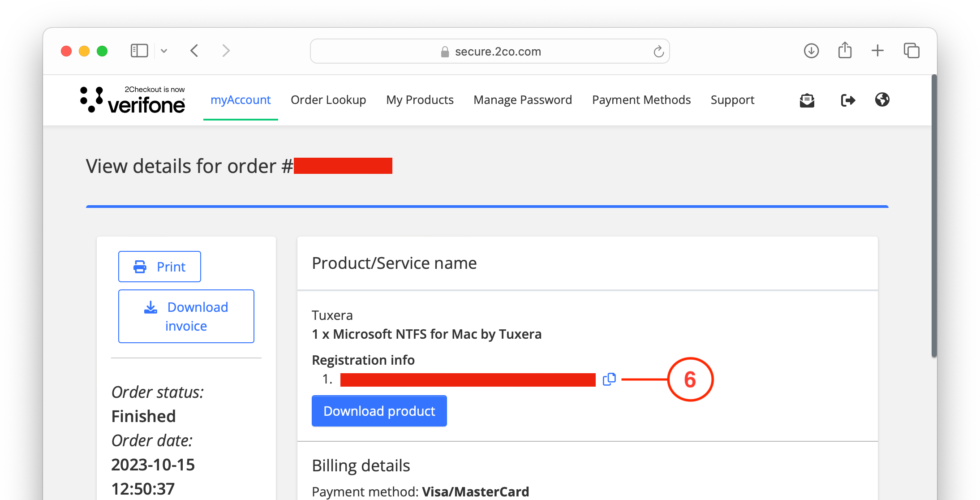Click the "Product/Service name" heading
This screenshot has width=980, height=500.
(394, 263)
